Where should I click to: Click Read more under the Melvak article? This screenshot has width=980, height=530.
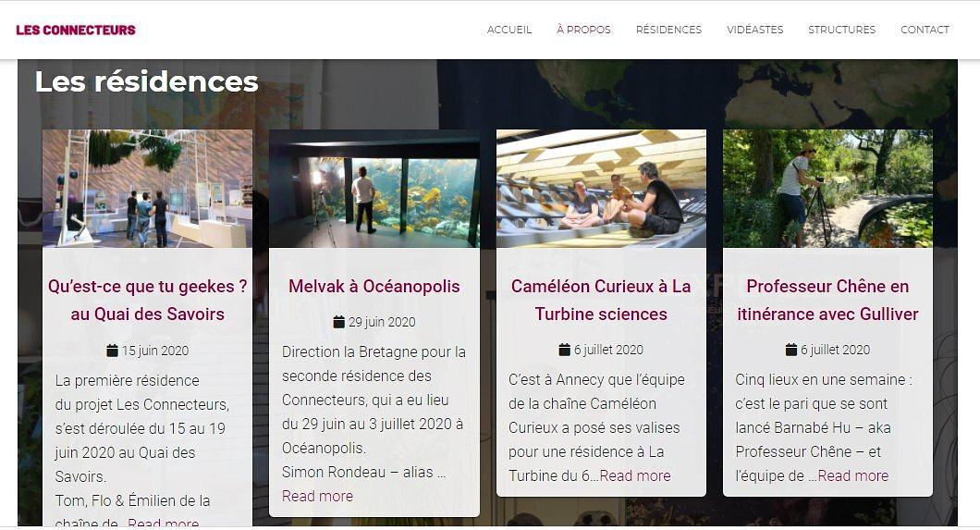[317, 497]
